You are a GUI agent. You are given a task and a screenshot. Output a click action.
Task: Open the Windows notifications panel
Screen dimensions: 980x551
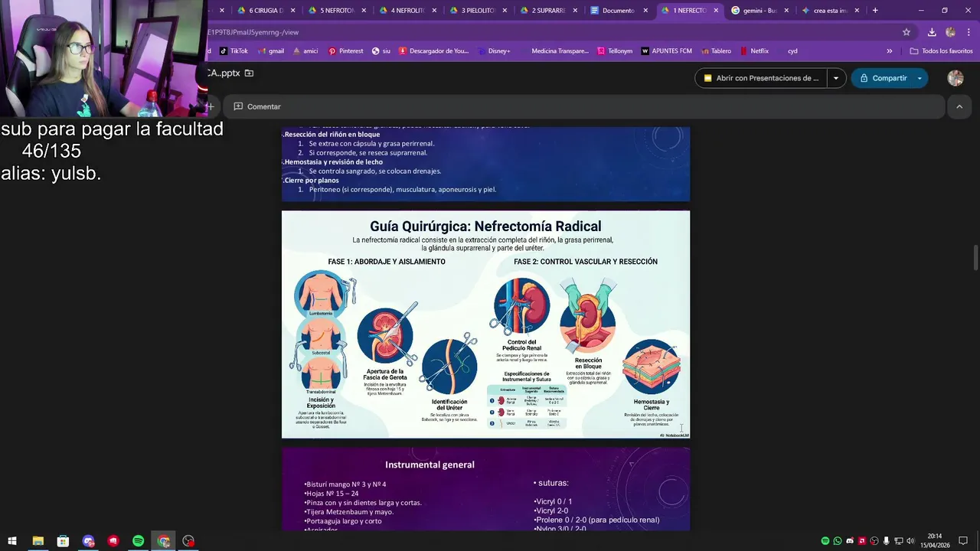pos(963,541)
